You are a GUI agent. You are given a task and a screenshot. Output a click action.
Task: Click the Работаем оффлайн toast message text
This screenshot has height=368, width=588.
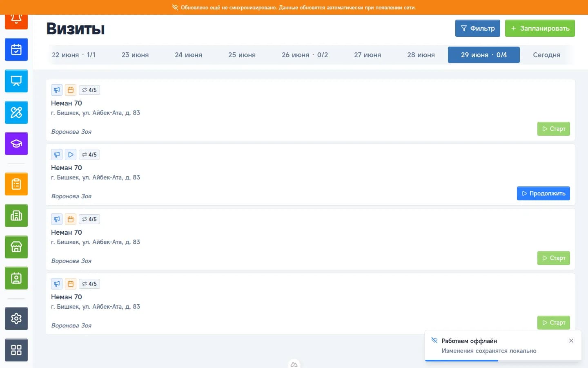tap(469, 341)
